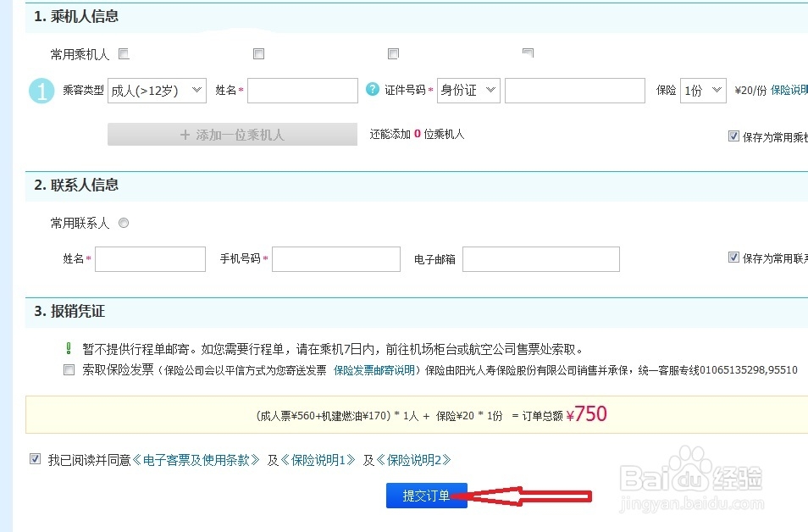Tick the checkbox right after 常用乘机人 label
This screenshot has height=532, width=808.
point(124,53)
